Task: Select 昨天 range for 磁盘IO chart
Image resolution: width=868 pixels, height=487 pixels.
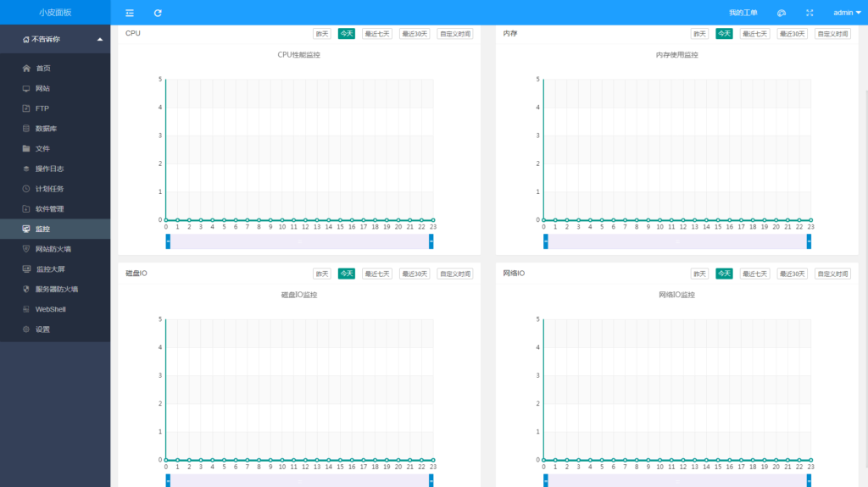Action: coord(321,274)
